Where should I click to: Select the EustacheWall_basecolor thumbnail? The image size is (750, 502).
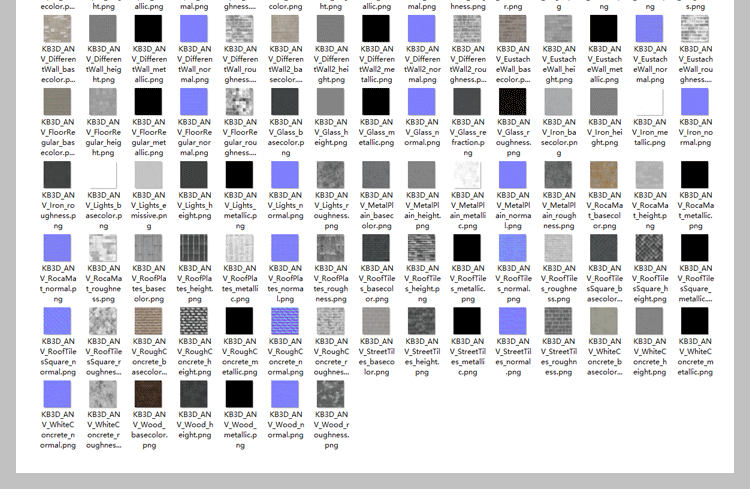click(513, 29)
